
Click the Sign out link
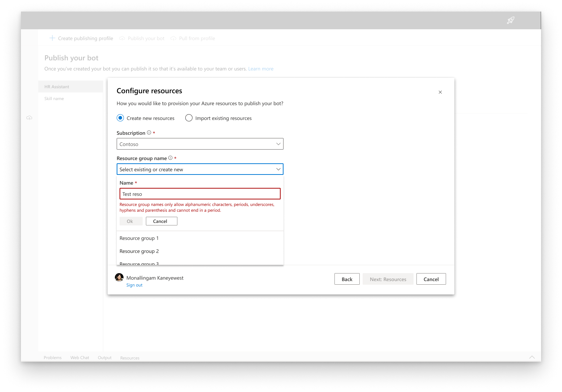134,285
